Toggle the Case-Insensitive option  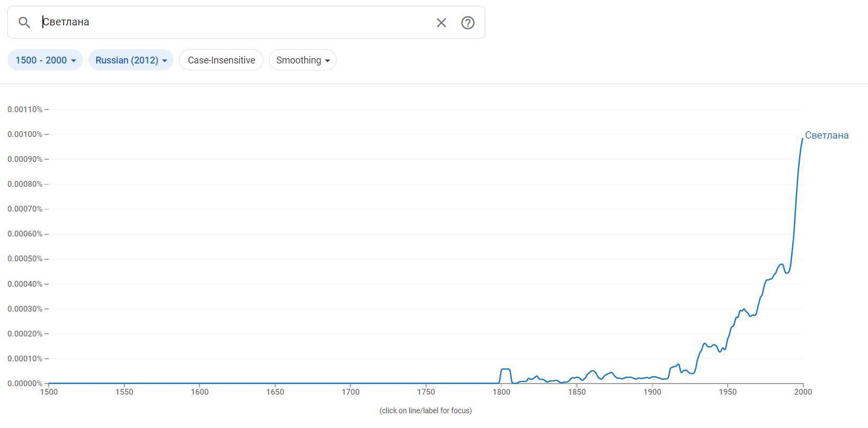click(221, 60)
